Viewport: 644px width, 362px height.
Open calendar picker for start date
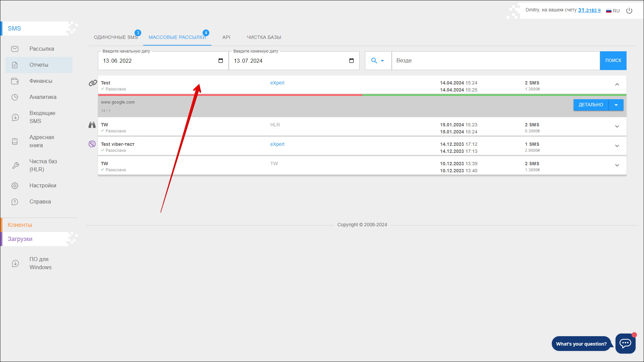coord(221,61)
